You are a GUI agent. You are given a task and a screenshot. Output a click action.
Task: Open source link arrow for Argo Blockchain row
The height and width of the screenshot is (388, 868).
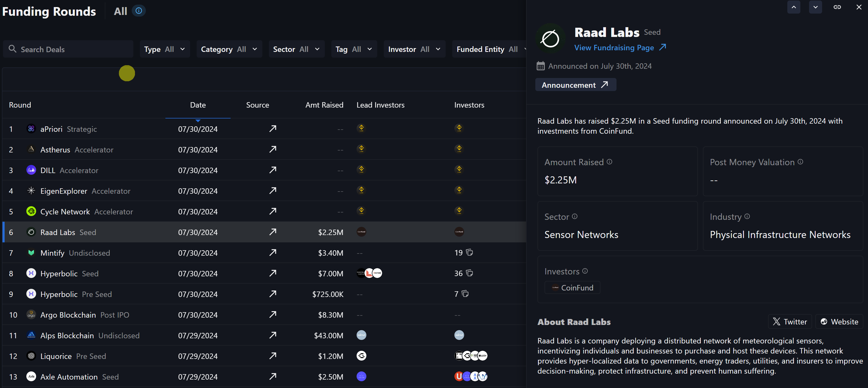point(273,314)
